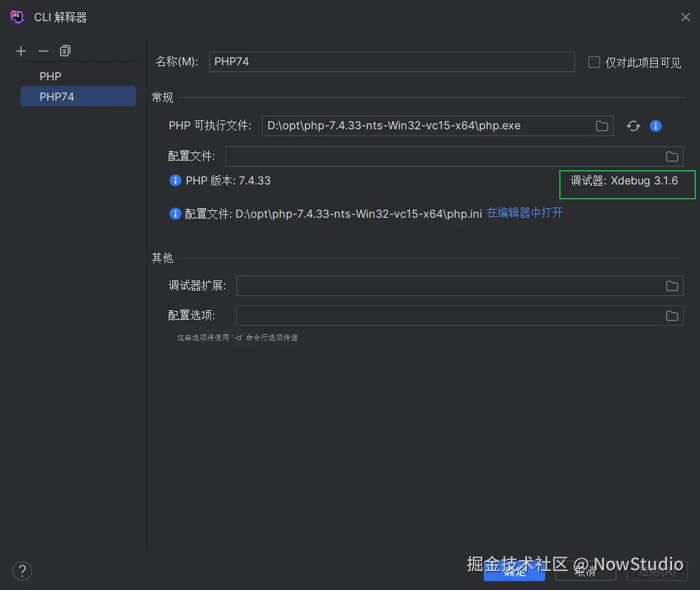This screenshot has width=700, height=590.
Task: Click the 应用(A) apply button
Action: 657,571
